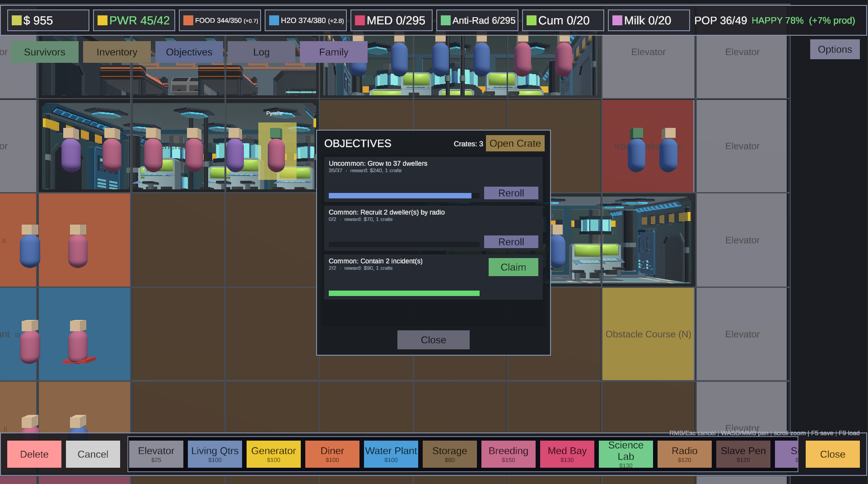Image resolution: width=868 pixels, height=484 pixels.
Task: Open the Survivors tab
Action: [45, 52]
